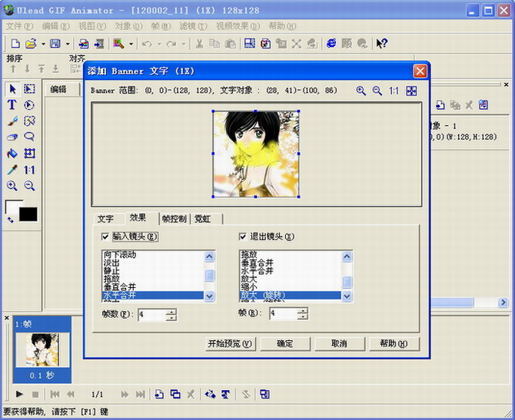The image size is (515, 420).
Task: Click the Paste clipboard icon
Action: [231, 43]
